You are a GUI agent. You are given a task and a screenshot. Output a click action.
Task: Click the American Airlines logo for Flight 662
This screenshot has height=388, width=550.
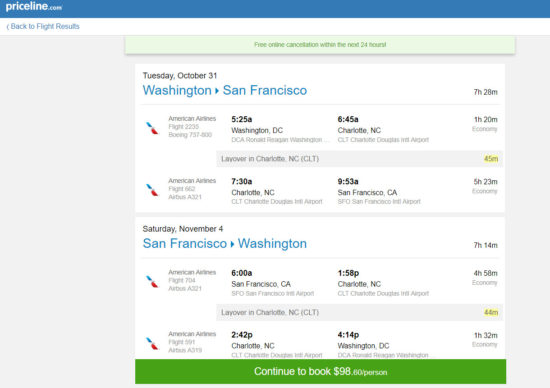click(152, 190)
